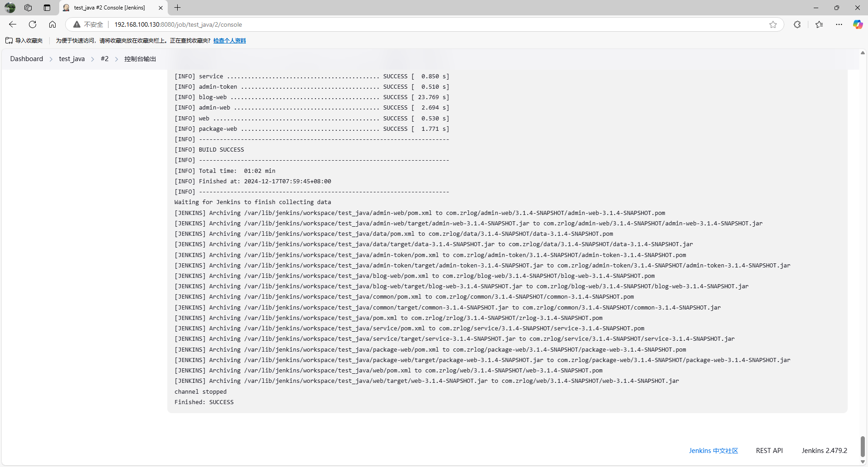Click the 导入收藏夹 import favorites button
868x467 pixels.
[x=24, y=41]
